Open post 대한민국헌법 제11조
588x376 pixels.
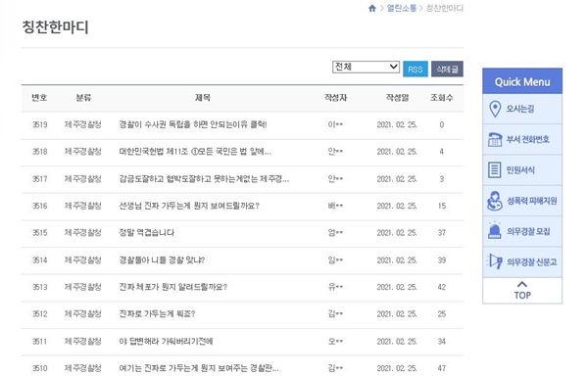click(195, 152)
